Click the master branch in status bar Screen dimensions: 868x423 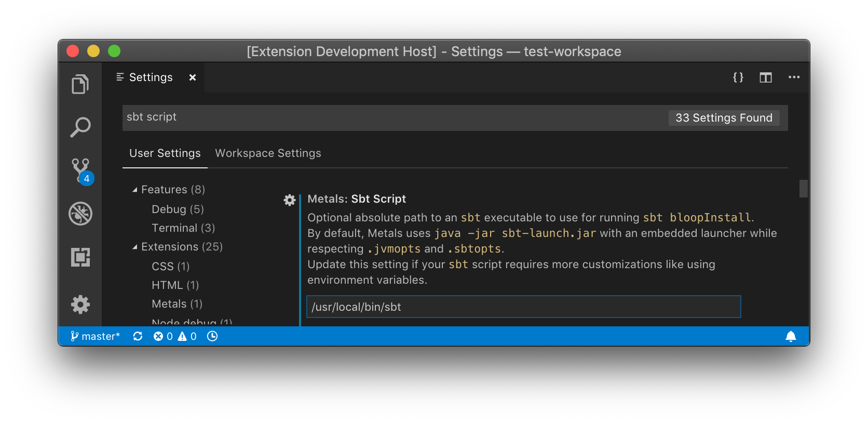point(95,336)
